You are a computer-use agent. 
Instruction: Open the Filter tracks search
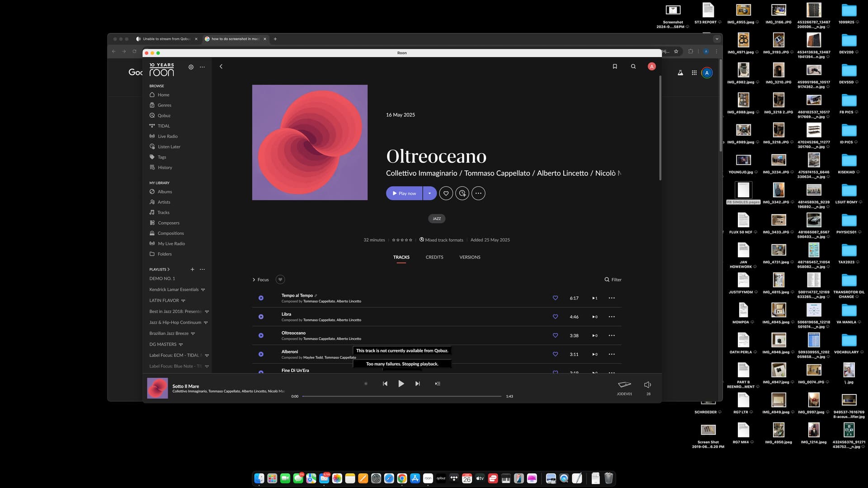613,280
